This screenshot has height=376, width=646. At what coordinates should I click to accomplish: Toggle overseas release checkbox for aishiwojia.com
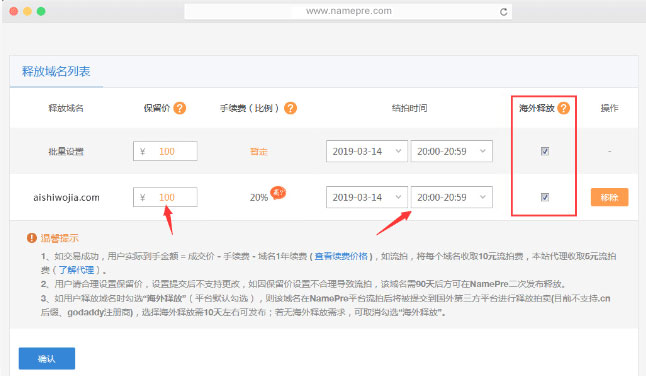pos(545,197)
